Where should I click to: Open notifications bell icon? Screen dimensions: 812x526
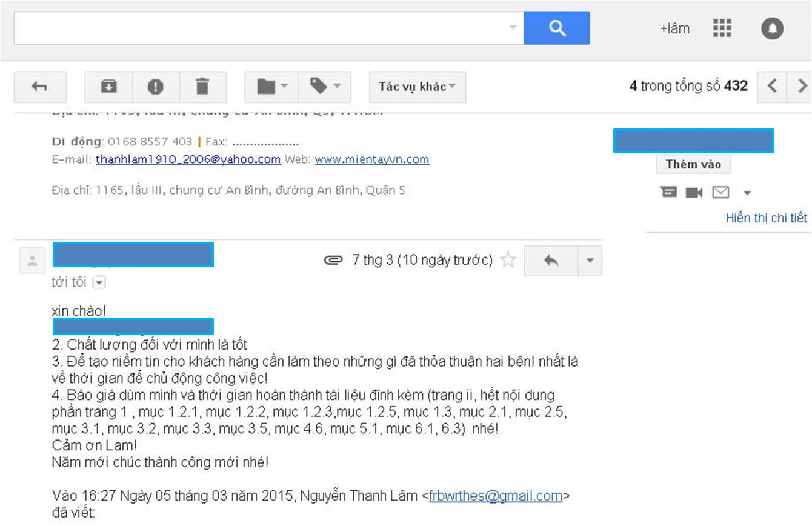(772, 28)
